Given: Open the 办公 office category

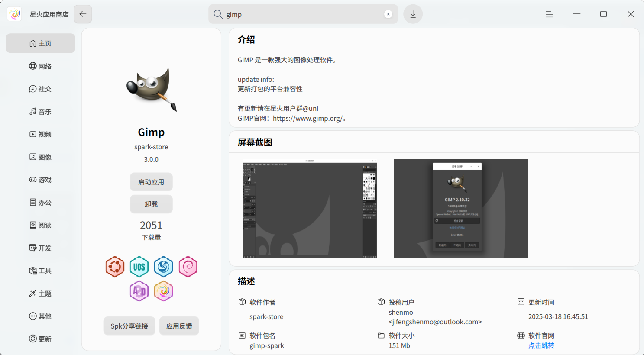Looking at the screenshot, I should (40, 203).
